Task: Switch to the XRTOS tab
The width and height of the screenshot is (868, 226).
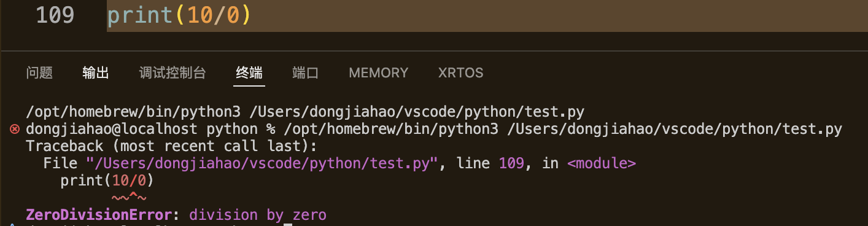Action: pyautogui.click(x=460, y=73)
